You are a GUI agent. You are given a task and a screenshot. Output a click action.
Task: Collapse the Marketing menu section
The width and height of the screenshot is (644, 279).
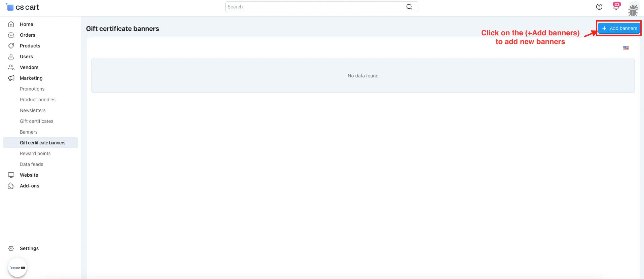click(x=31, y=78)
